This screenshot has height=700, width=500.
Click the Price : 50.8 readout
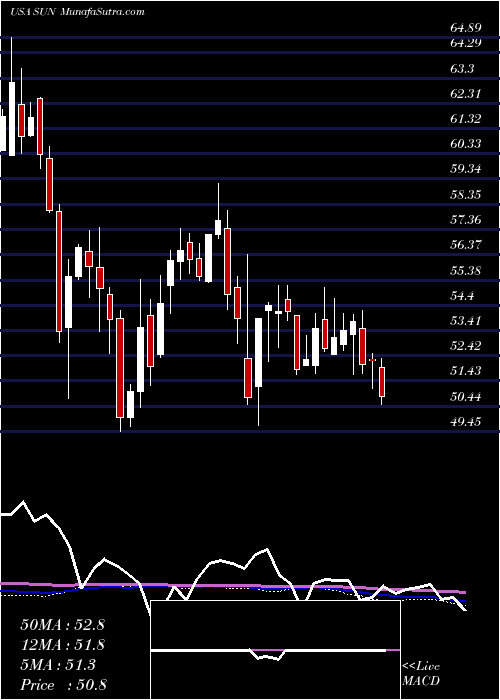click(63, 685)
